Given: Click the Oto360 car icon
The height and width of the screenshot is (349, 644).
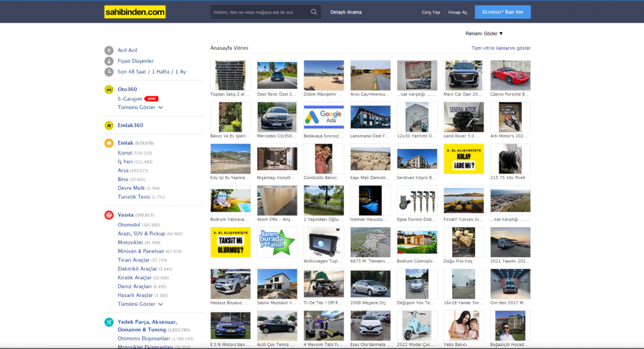Looking at the screenshot, I should [109, 89].
